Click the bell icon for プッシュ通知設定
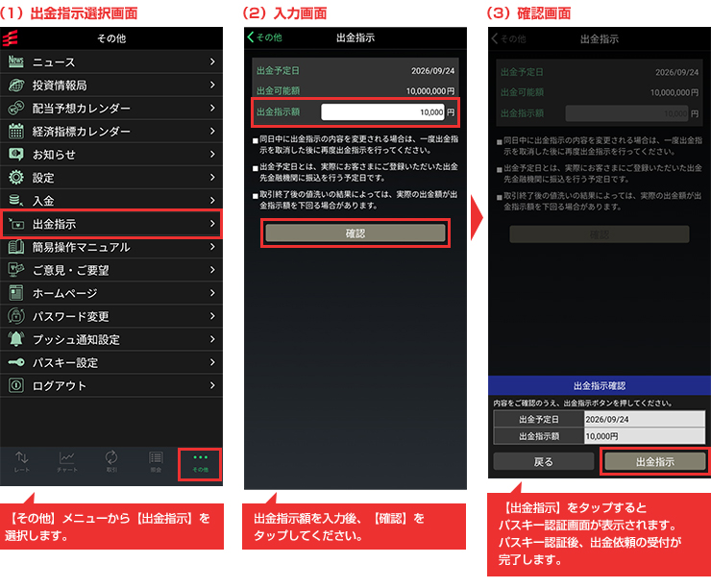711x588 pixels. click(x=16, y=339)
